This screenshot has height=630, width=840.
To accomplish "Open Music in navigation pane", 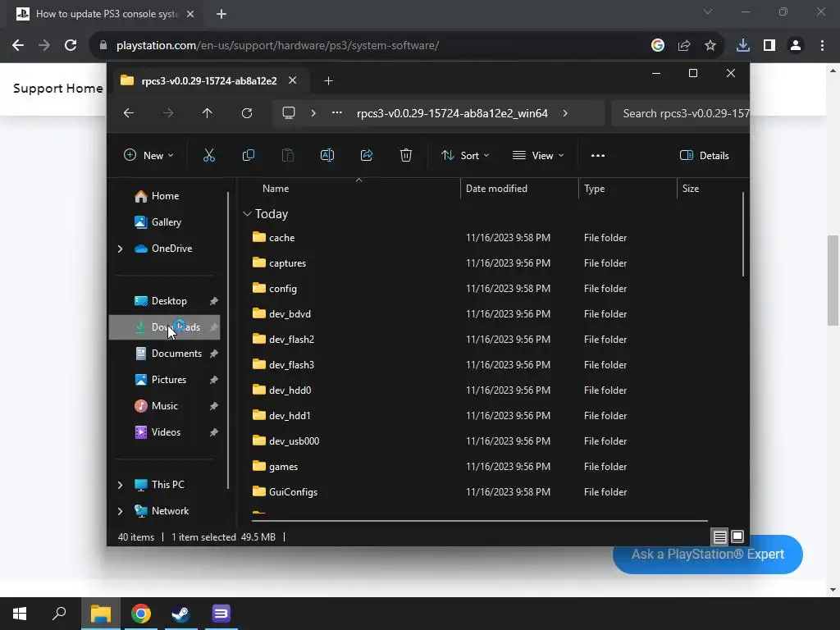I will point(165,406).
